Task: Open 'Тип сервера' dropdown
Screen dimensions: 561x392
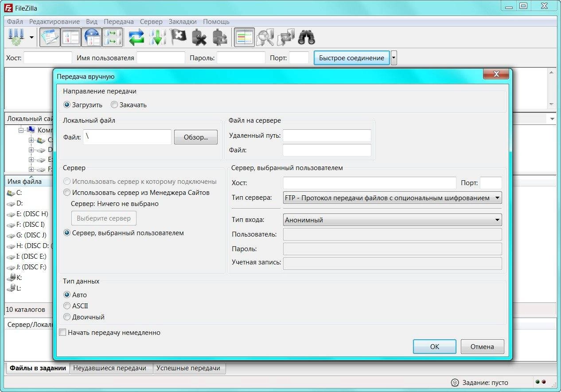Action: click(x=392, y=198)
